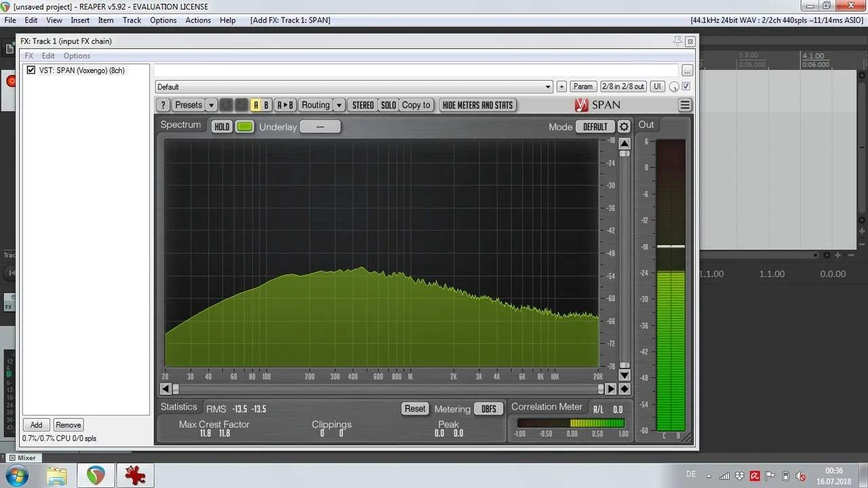Click the plus button next to preset dropdown
This screenshot has height=488, width=868.
[561, 87]
